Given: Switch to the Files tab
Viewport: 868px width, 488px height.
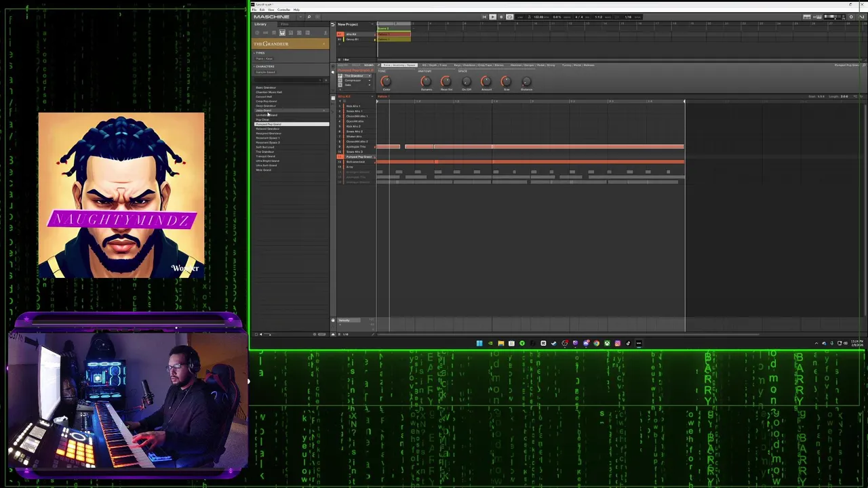Looking at the screenshot, I should [x=284, y=24].
